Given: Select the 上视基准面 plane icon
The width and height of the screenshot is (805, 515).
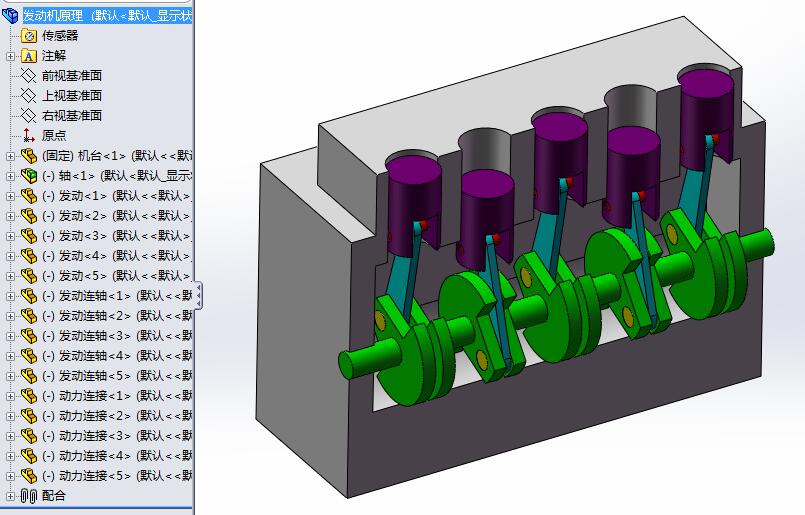Looking at the screenshot, I should pyautogui.click(x=29, y=96).
